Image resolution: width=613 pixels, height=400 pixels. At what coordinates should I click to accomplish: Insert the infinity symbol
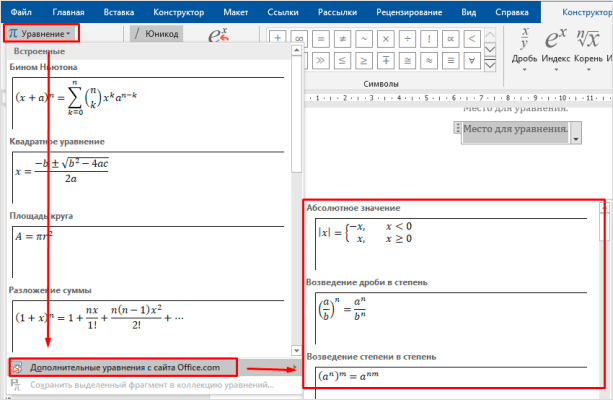point(299,39)
